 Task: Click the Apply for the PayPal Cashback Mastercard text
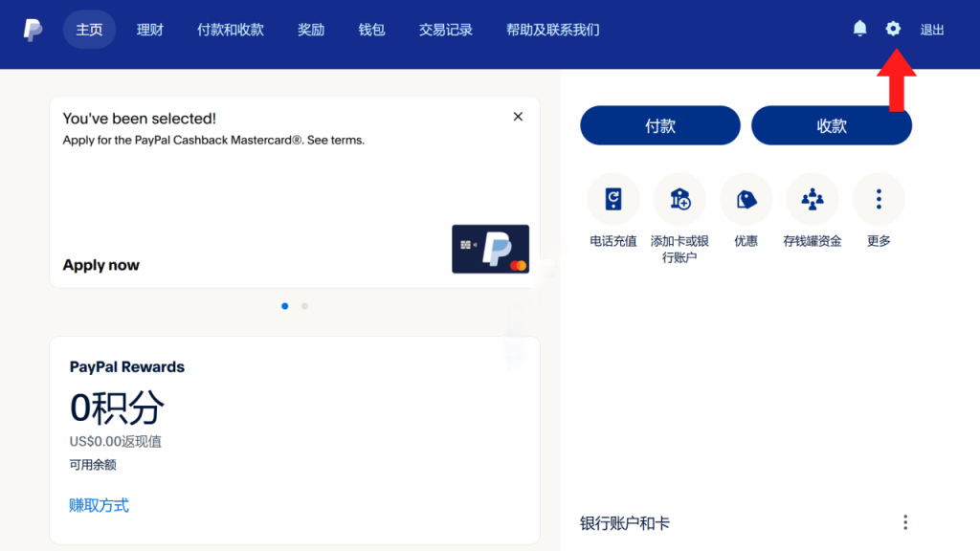tap(213, 140)
